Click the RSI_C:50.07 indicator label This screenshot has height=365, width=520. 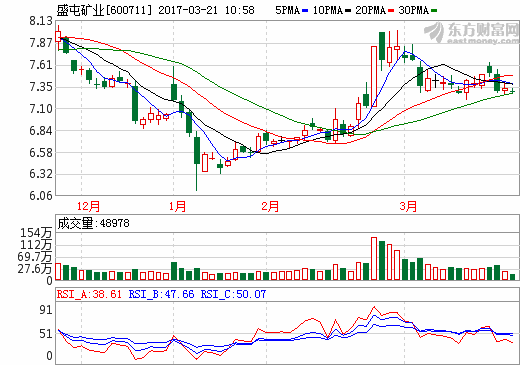pyautogui.click(x=233, y=294)
